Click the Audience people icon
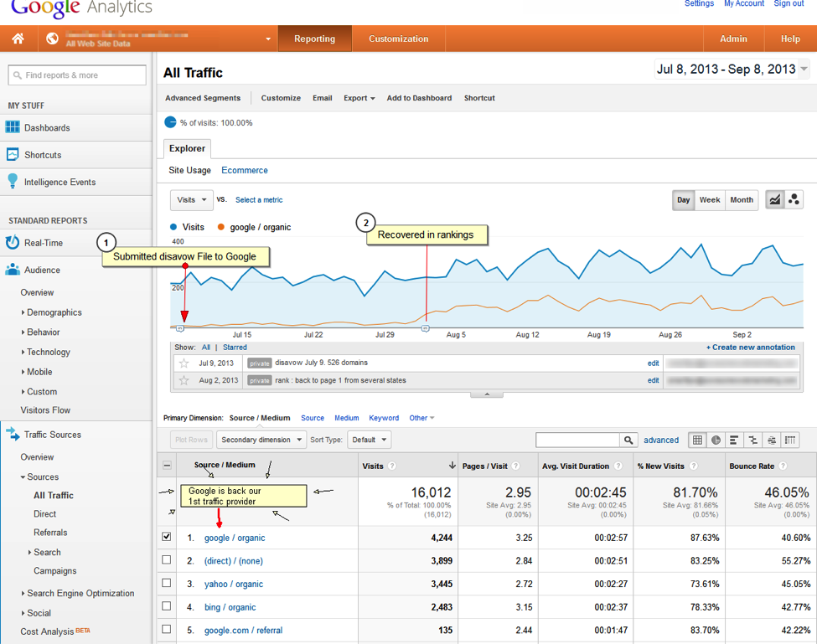 [x=13, y=270]
